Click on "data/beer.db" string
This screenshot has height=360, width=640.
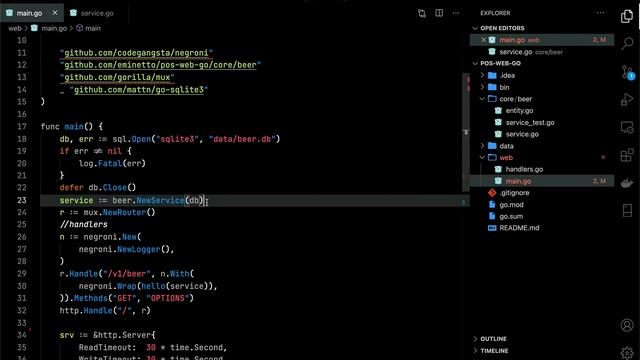coord(242,139)
